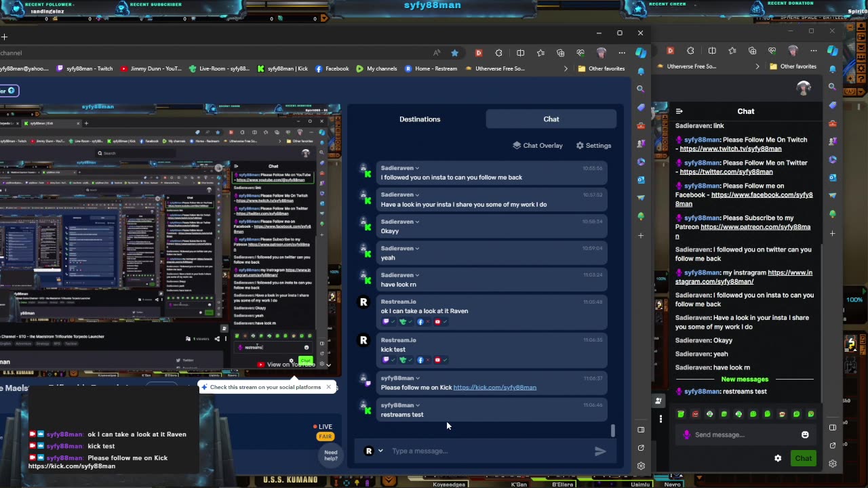This screenshot has width=868, height=488.
Task: Collapse the Kick chat panel icon
Action: [679, 111]
